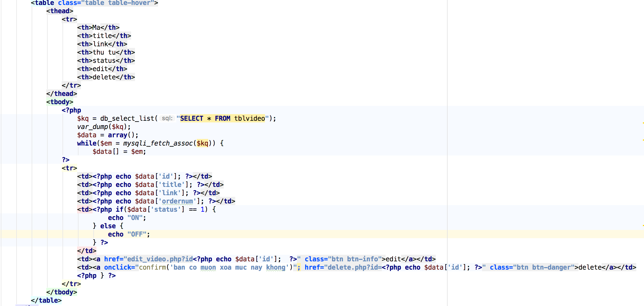The height and width of the screenshot is (306, 644).
Task: Click the 'sql:' parameter hint label
Action: click(x=167, y=118)
